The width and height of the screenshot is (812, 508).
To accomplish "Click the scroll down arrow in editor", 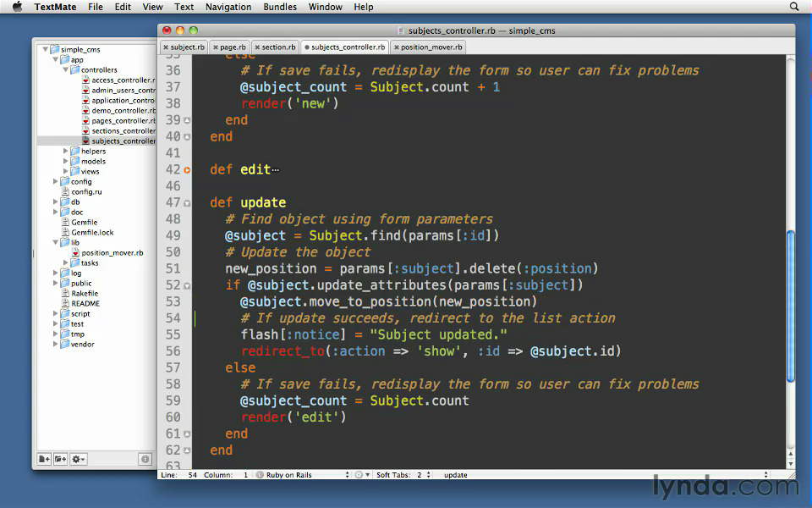I will click(x=790, y=465).
